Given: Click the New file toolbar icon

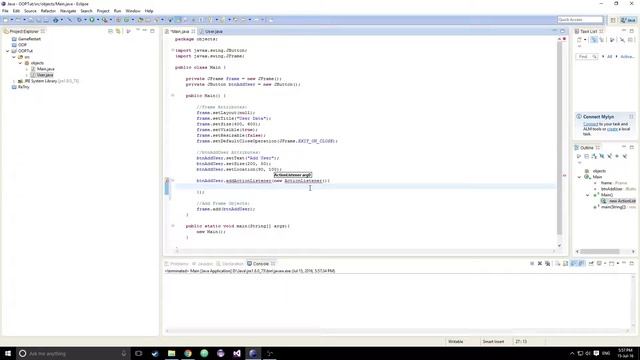Looking at the screenshot, I should coord(5,20).
